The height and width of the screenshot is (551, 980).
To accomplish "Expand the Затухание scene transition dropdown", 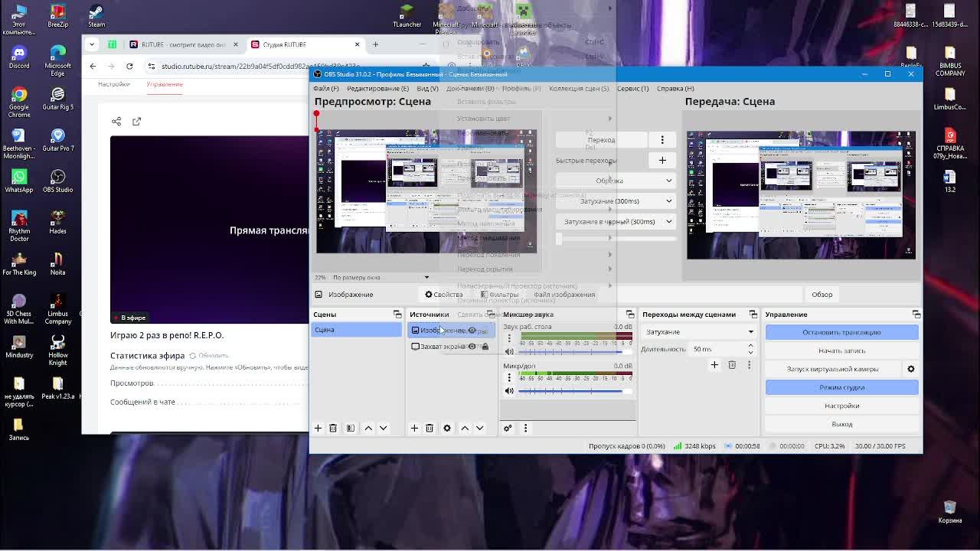I will click(697, 332).
